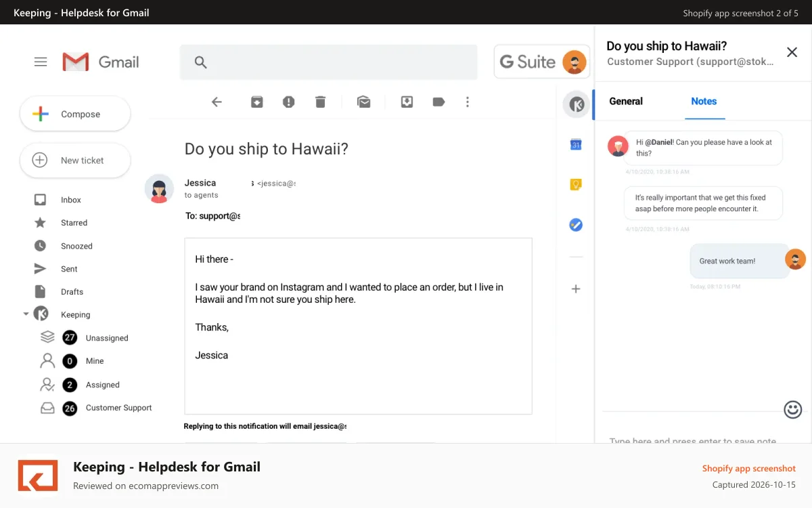Open Google Tasks checkmark icon
The width and height of the screenshot is (812, 508).
(576, 225)
